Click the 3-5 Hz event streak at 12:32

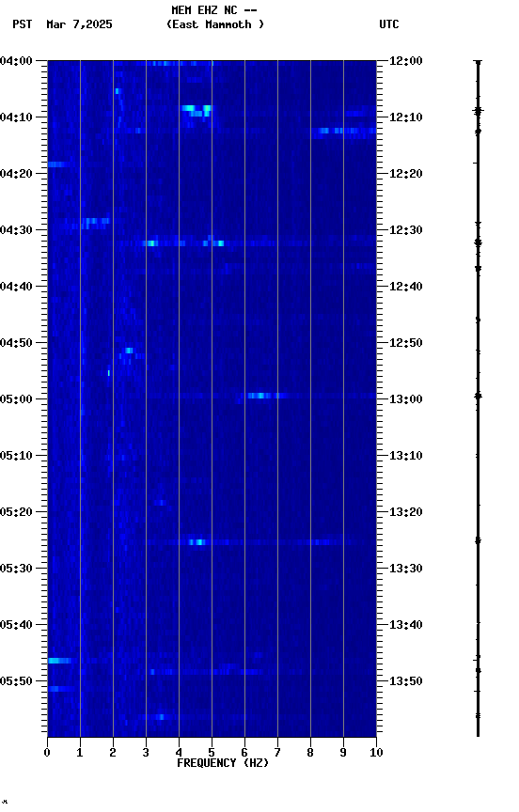point(185,242)
